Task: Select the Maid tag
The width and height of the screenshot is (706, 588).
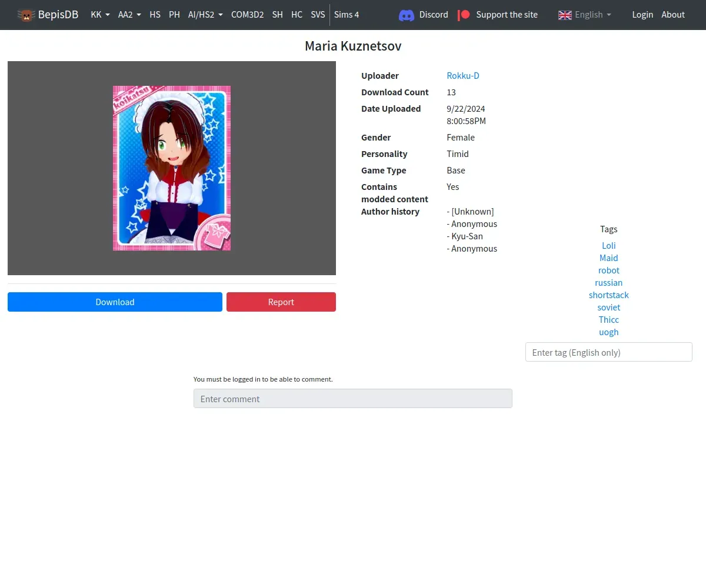Action: tap(609, 258)
